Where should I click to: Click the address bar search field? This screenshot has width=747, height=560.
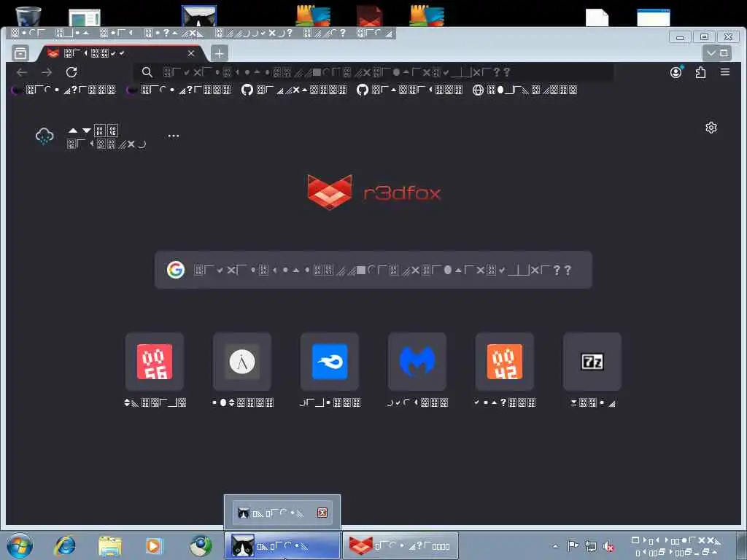(374, 72)
